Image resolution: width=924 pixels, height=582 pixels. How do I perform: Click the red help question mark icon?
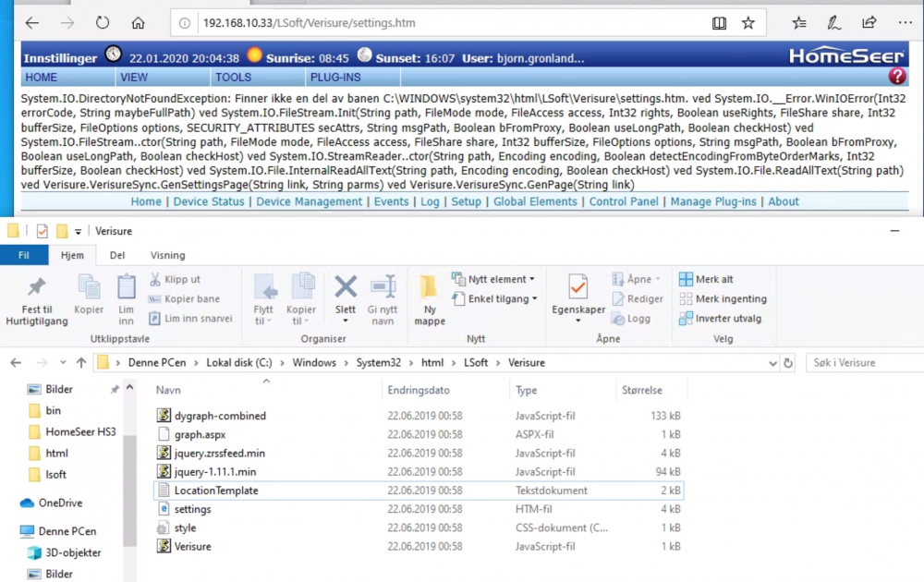click(896, 78)
